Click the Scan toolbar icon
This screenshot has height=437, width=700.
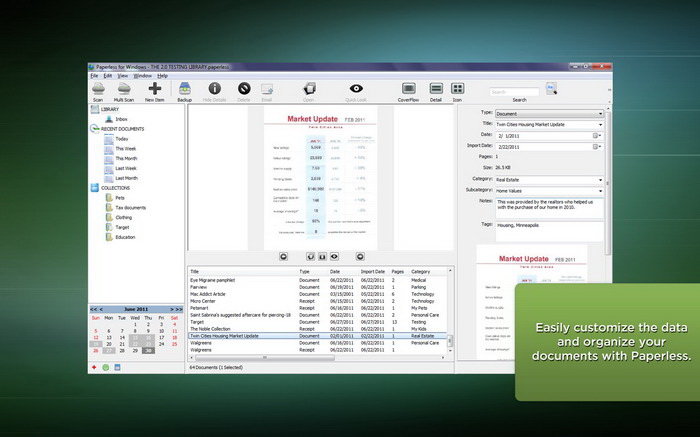tap(98, 89)
